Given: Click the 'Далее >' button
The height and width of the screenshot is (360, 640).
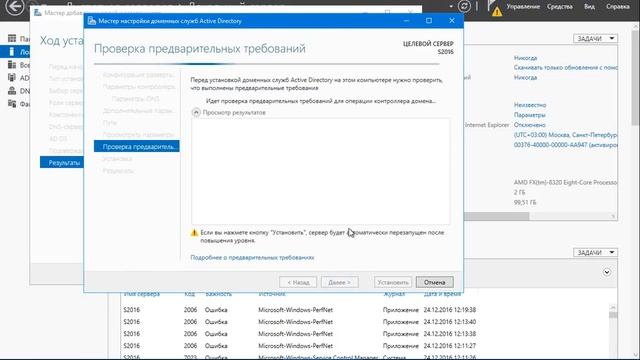Looking at the screenshot, I should (x=340, y=282).
